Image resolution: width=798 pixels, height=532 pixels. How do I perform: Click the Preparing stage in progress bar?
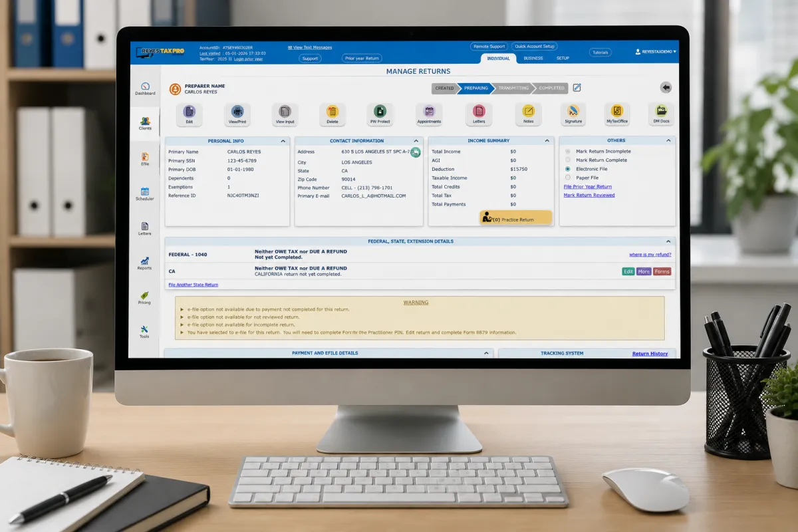click(x=475, y=88)
